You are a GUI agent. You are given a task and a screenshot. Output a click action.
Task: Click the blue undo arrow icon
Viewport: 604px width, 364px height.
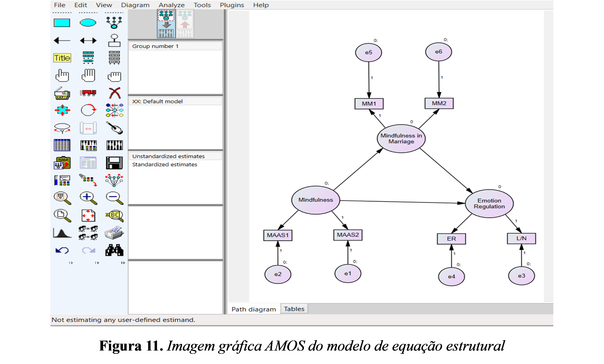(x=62, y=250)
